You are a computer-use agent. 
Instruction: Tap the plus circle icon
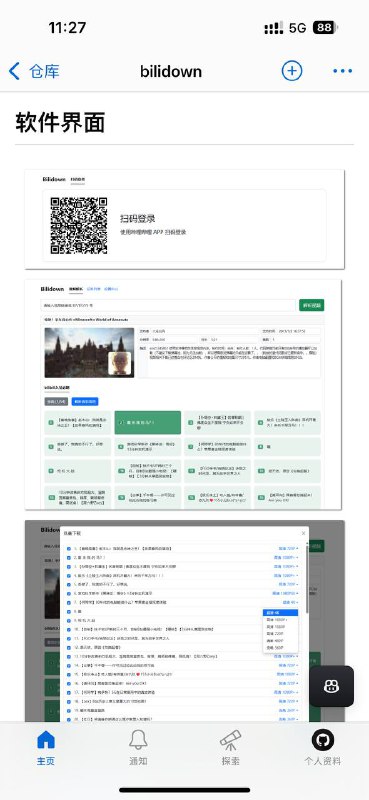[x=292, y=71]
